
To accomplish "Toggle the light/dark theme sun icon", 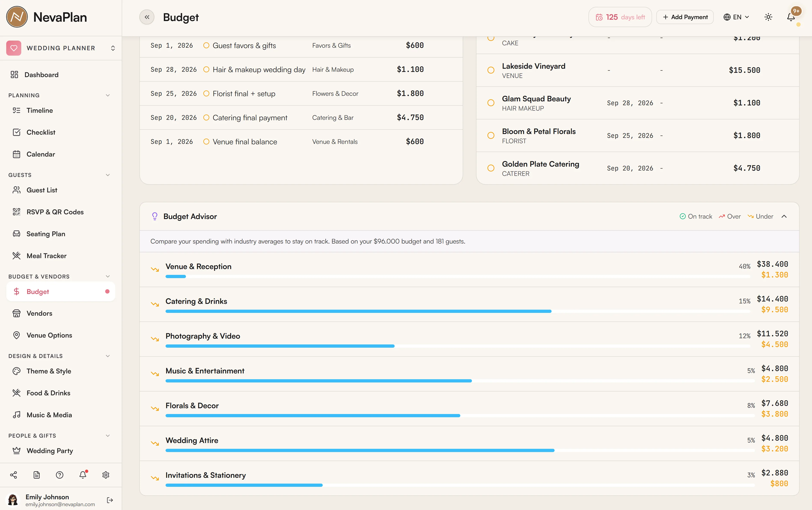I will tap(768, 17).
